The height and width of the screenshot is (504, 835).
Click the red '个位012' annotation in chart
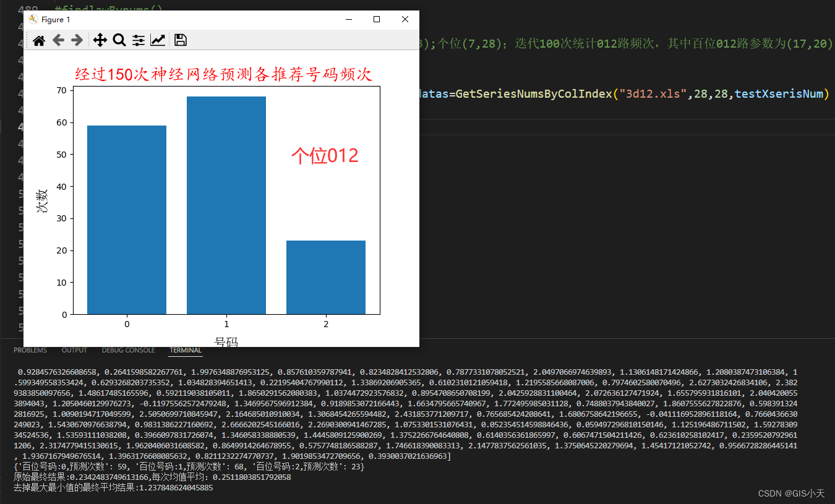tap(325, 155)
